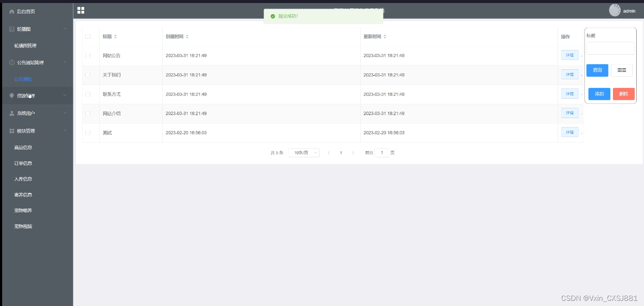Click the 2023-02-20 16:56:03 creation time cell

[x=186, y=133]
